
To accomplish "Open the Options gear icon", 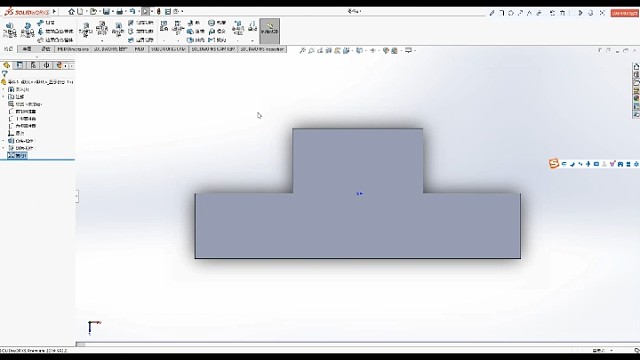I will point(176,12).
